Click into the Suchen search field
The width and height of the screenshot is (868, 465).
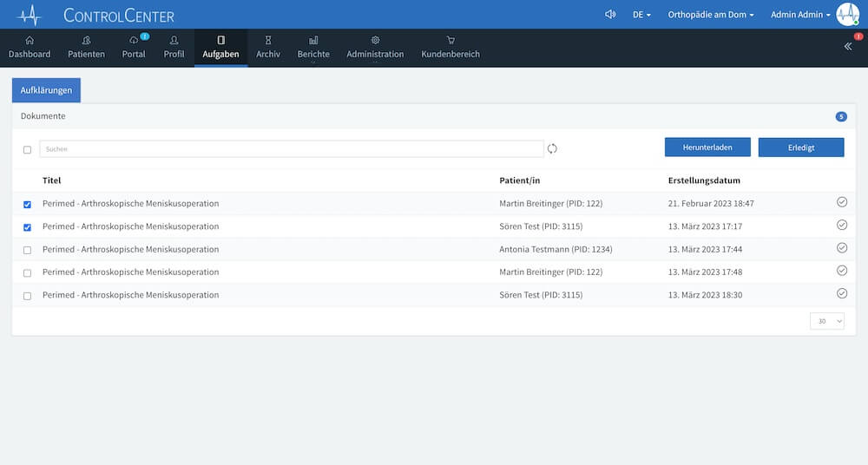pos(292,149)
